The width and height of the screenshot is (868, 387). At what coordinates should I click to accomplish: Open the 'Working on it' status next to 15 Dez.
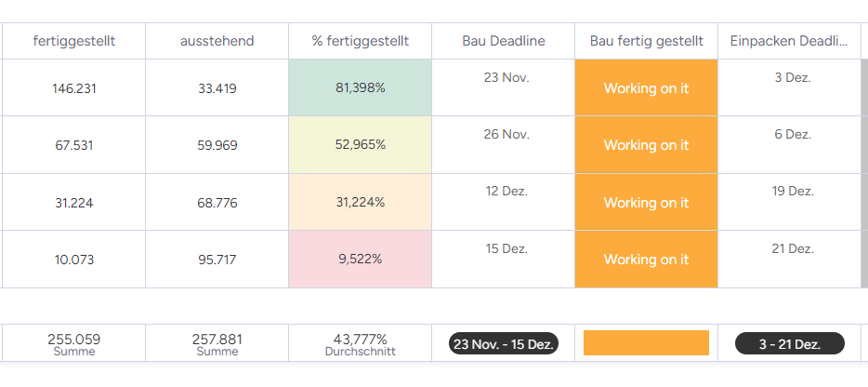[646, 260]
